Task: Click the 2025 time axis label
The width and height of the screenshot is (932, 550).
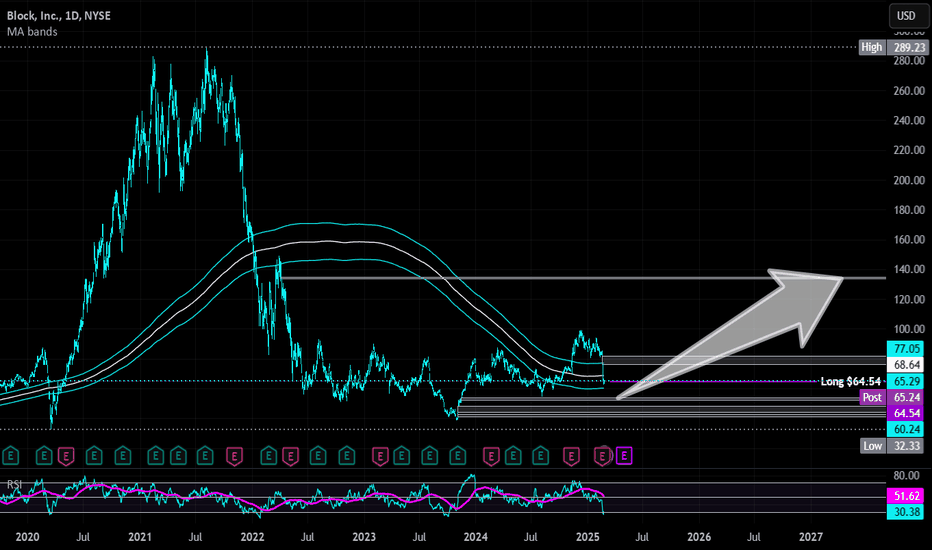Action: click(588, 537)
